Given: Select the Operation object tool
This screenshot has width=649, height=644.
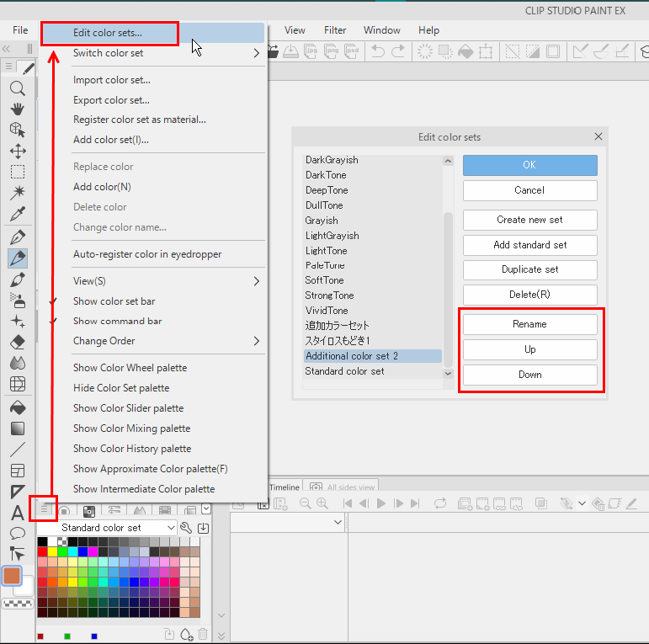Looking at the screenshot, I should pyautogui.click(x=18, y=130).
